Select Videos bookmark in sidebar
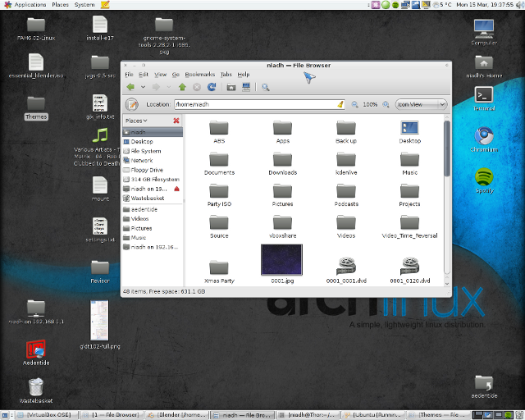 coord(153,219)
